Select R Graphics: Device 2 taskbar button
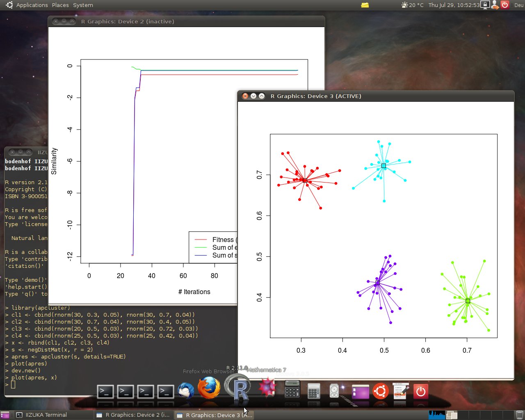The height and width of the screenshot is (420, 525). (133, 415)
